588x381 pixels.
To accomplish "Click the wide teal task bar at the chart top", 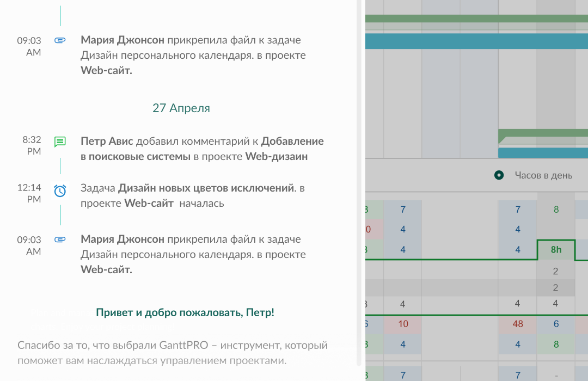I will click(476, 41).
